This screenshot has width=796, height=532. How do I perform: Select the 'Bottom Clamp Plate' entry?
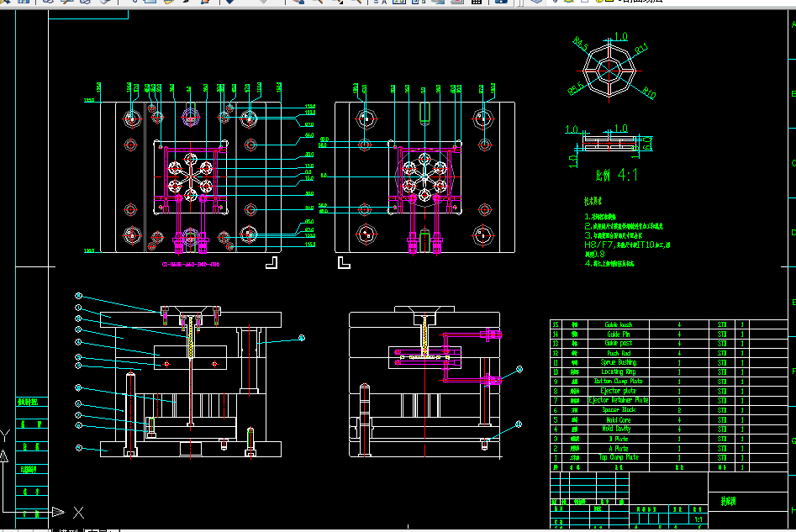619,382
